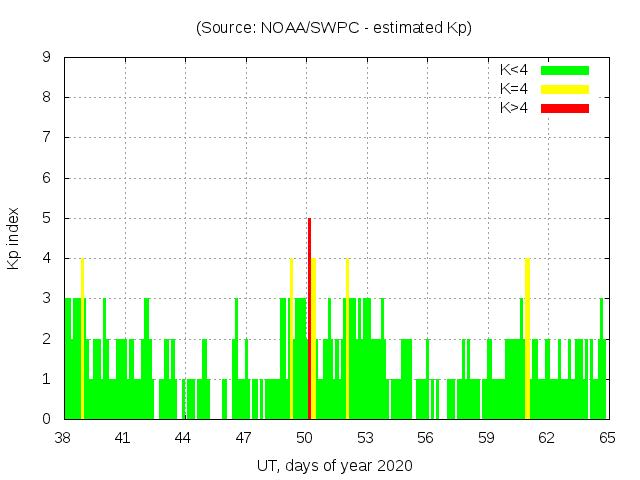
Task: Select x-axis tick label 50
Action: (x=304, y=438)
